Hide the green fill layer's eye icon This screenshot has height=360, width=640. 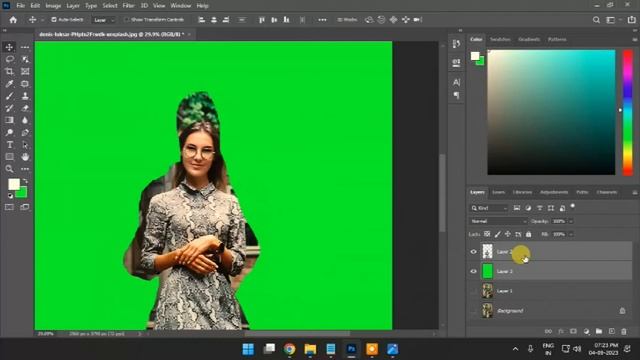pyautogui.click(x=473, y=271)
